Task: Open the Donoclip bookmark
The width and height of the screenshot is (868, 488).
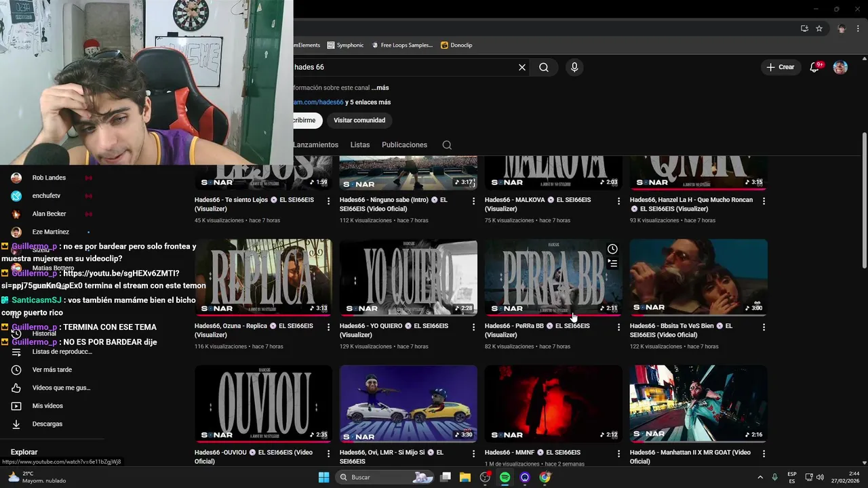Action: (456, 45)
